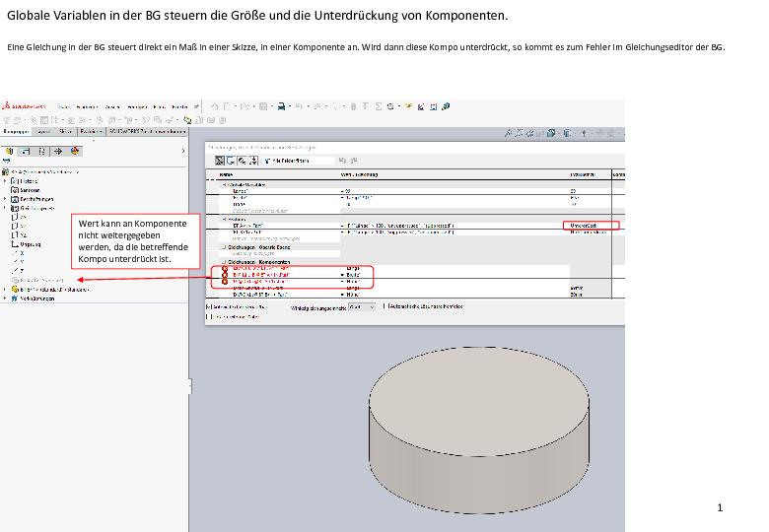Viewport: 769px width, 532px height.
Task: Click the Alle Felder filtern input
Action: pos(298,161)
